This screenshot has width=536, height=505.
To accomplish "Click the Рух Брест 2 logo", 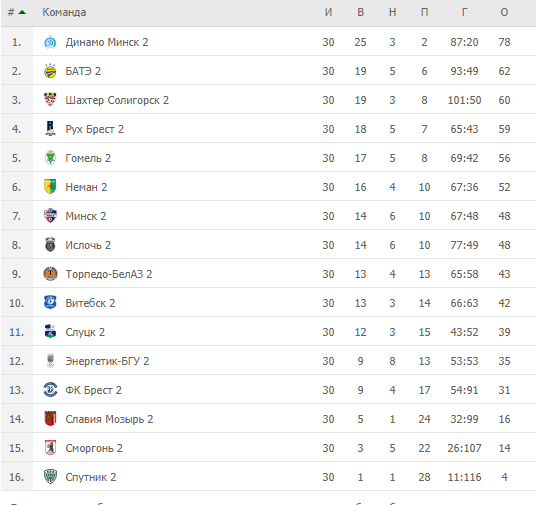I will click(50, 129).
